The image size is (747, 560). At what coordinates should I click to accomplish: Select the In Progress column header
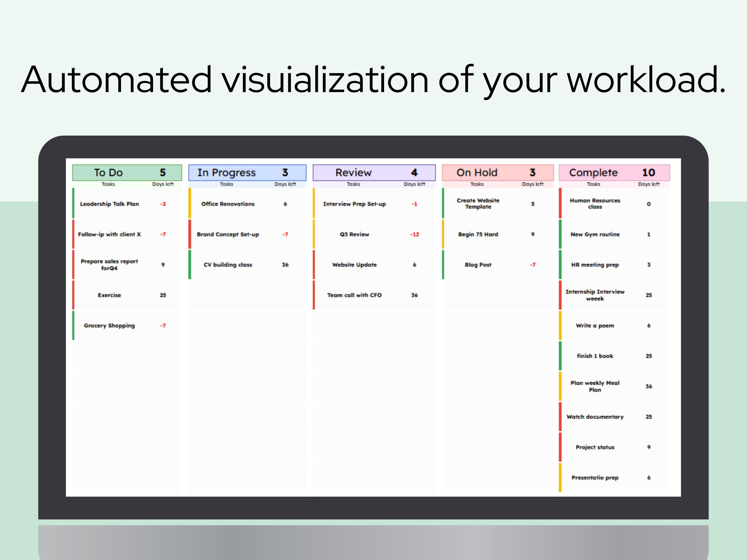coord(247,173)
